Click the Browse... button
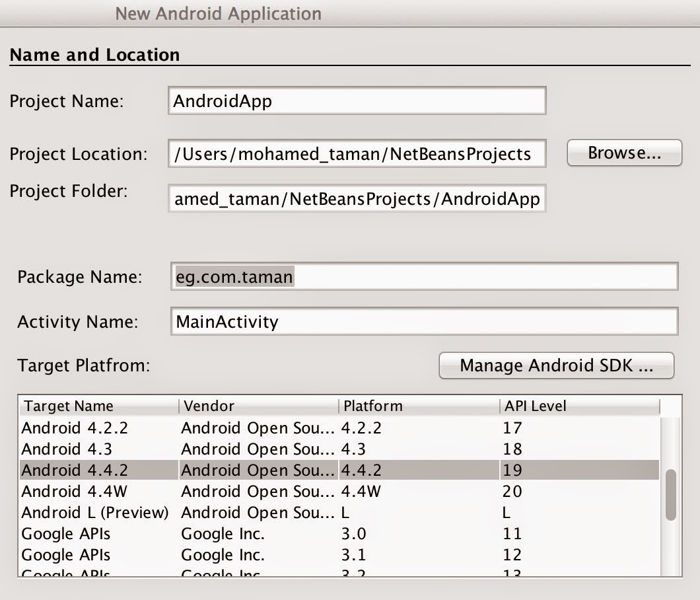Viewport: 700px width, 600px height. (623, 153)
